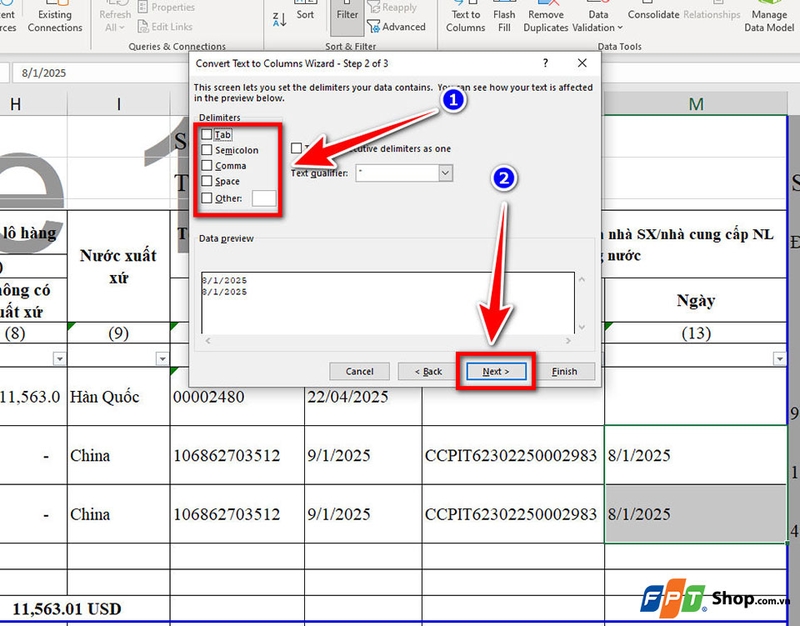Select the Sort icon

pos(304,15)
